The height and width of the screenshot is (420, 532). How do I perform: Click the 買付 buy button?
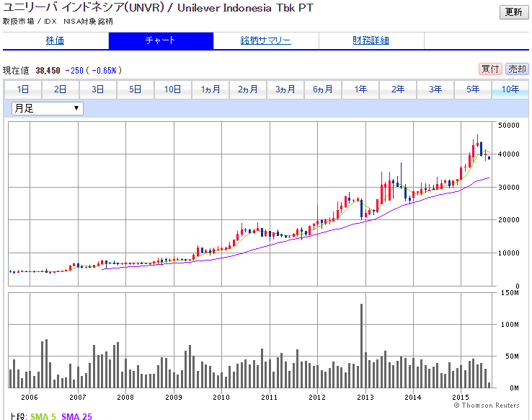pos(490,69)
